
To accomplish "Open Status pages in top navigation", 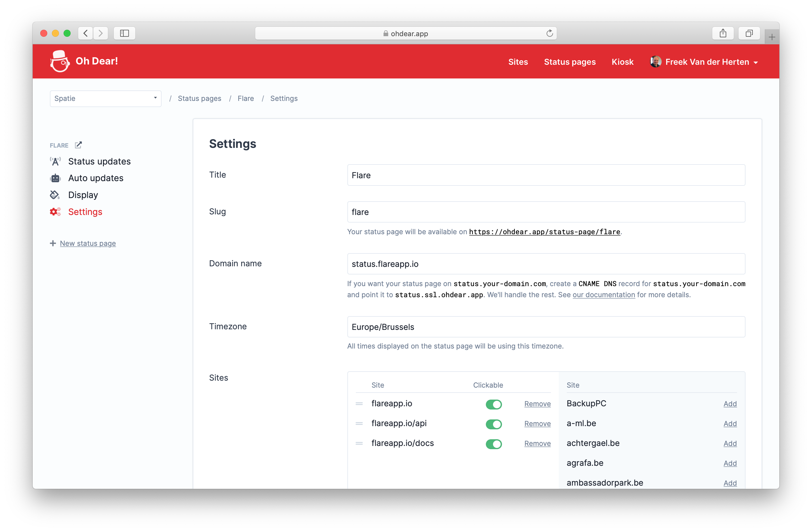I will pyautogui.click(x=569, y=62).
